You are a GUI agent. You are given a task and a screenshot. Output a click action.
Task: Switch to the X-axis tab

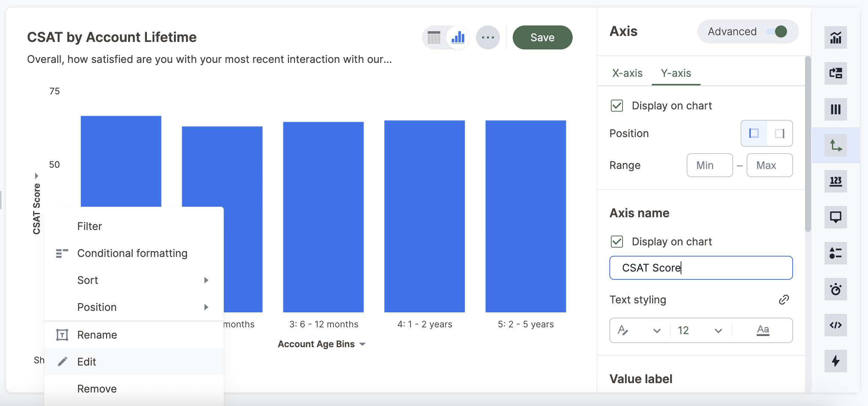(x=627, y=73)
